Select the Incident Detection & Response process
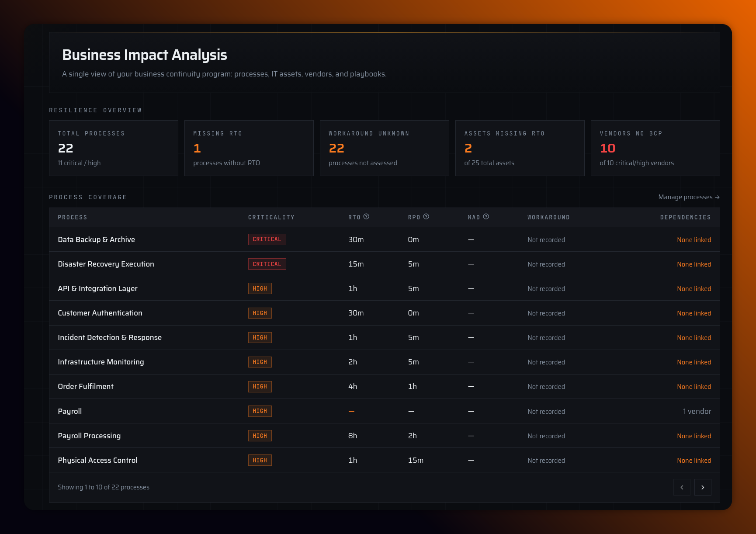This screenshot has width=756, height=534. pos(110,337)
